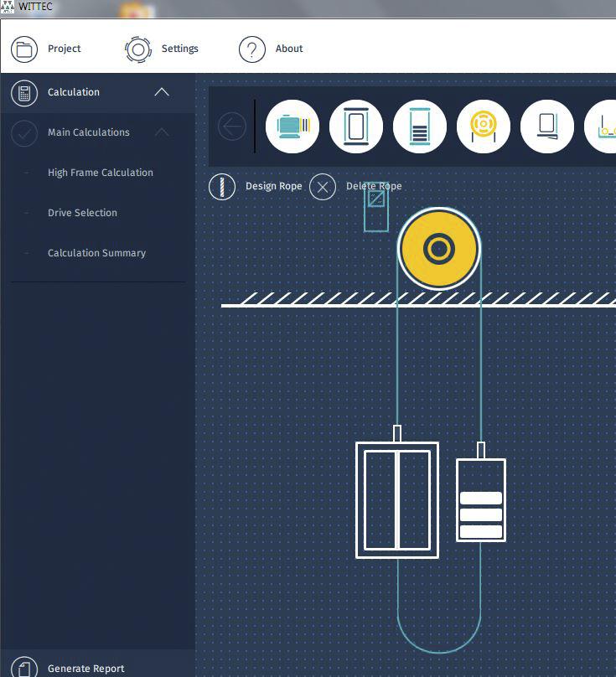Go to Drive Selection
This screenshot has height=677, width=616.
[82, 213]
